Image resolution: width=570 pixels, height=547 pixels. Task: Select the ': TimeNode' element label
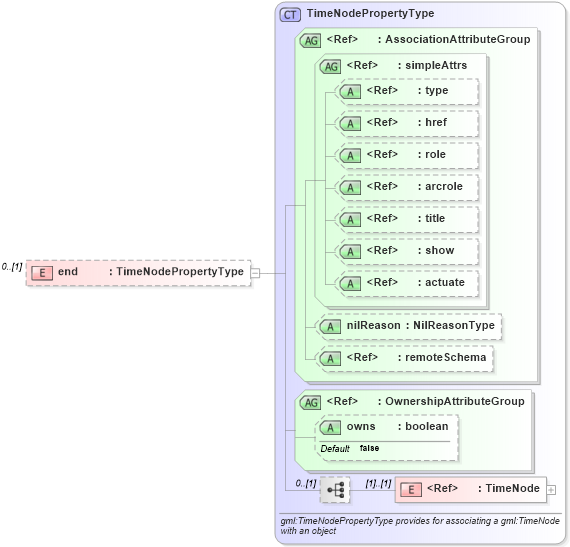point(509,488)
